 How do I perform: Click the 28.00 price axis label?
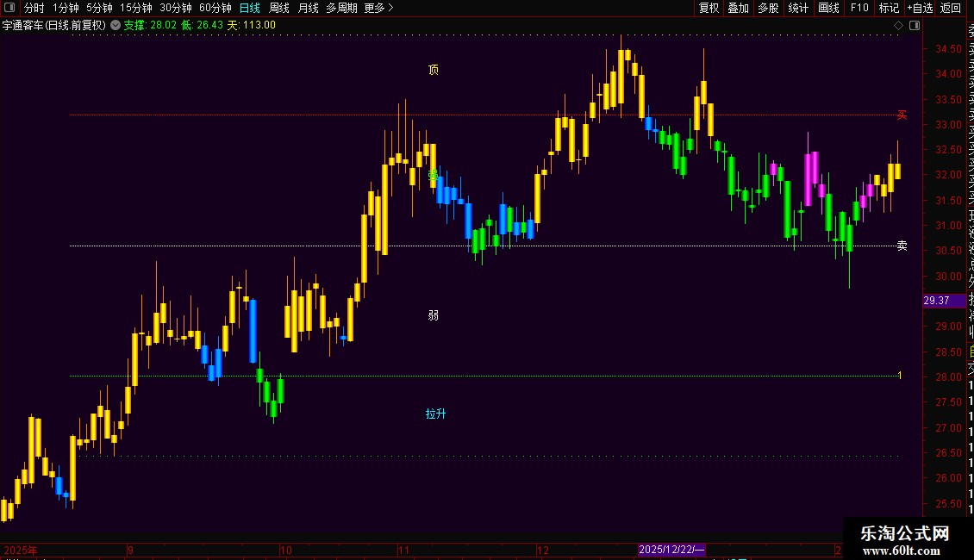pos(948,376)
